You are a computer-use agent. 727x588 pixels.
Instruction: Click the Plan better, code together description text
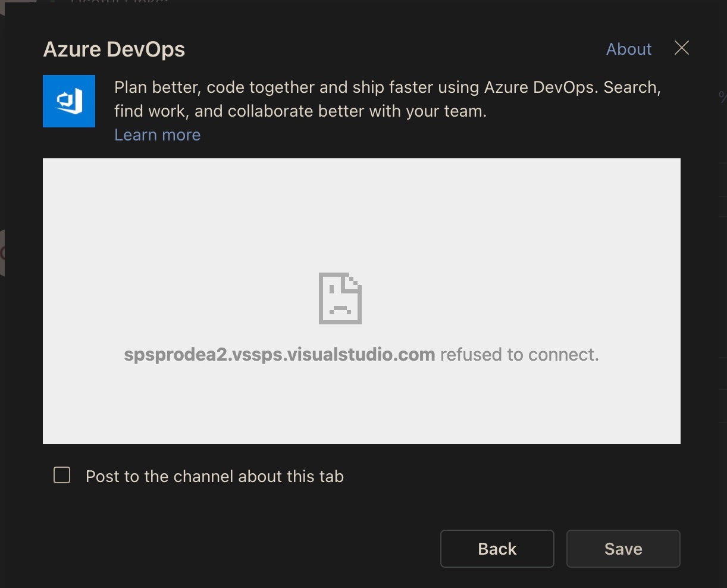tap(387, 99)
